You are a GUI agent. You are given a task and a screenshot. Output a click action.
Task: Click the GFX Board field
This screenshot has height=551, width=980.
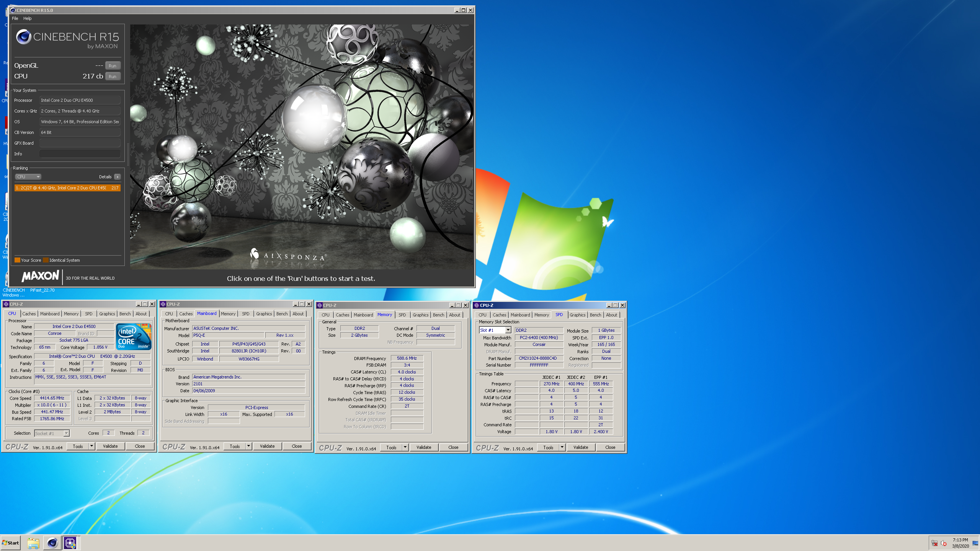pyautogui.click(x=80, y=143)
